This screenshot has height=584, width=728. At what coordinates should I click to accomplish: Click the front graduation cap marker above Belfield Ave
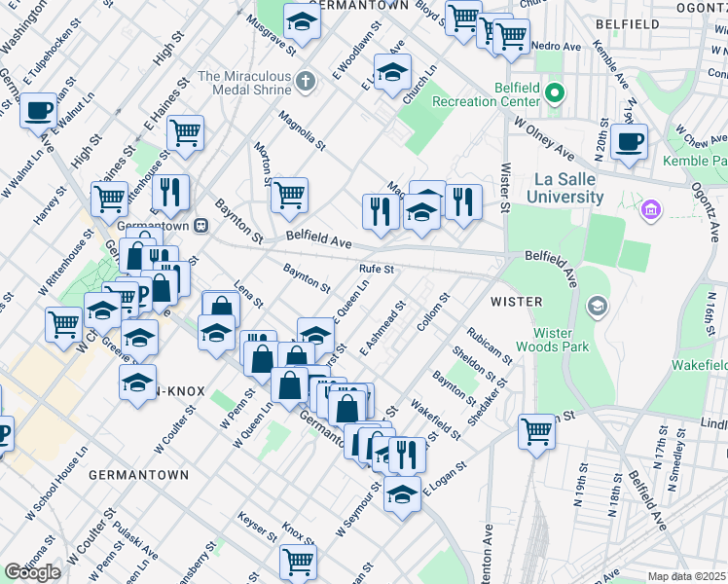[421, 215]
